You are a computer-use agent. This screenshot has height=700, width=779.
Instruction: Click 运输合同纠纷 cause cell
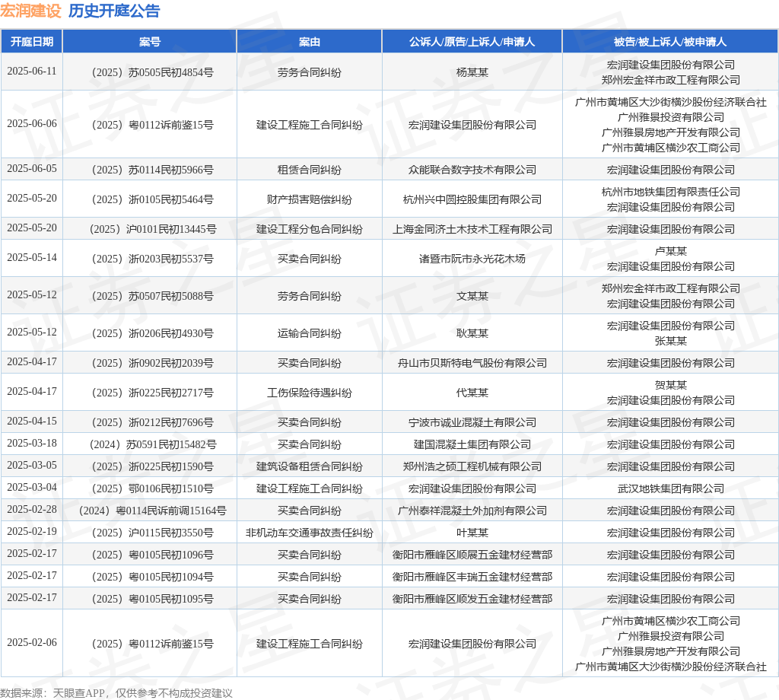click(x=309, y=333)
